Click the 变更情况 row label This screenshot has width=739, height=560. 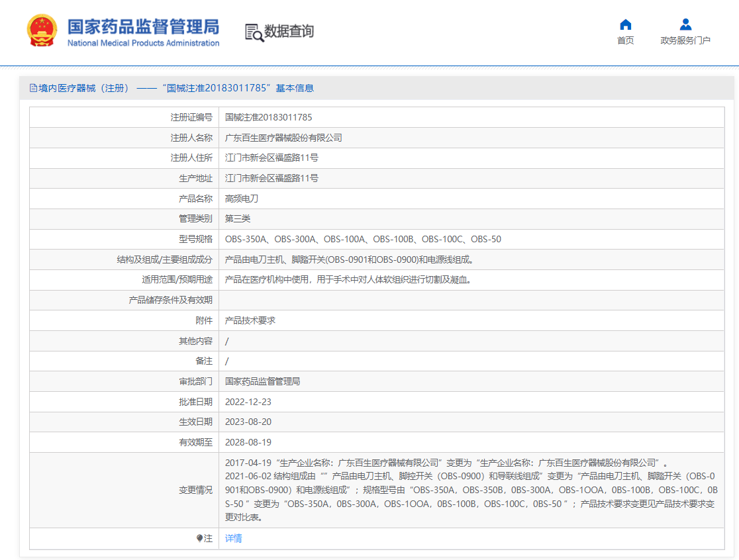(195, 490)
